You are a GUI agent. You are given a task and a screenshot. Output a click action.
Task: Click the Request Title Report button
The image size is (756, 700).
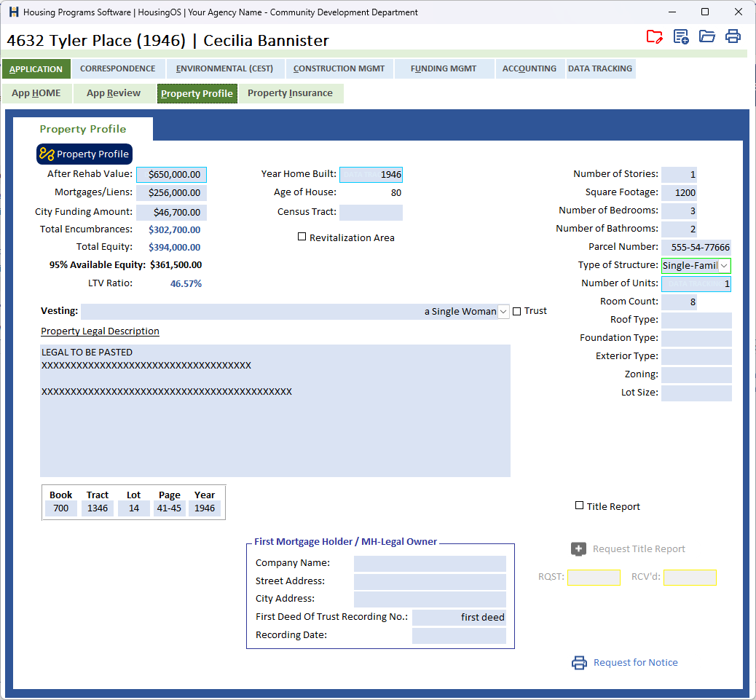(x=639, y=548)
